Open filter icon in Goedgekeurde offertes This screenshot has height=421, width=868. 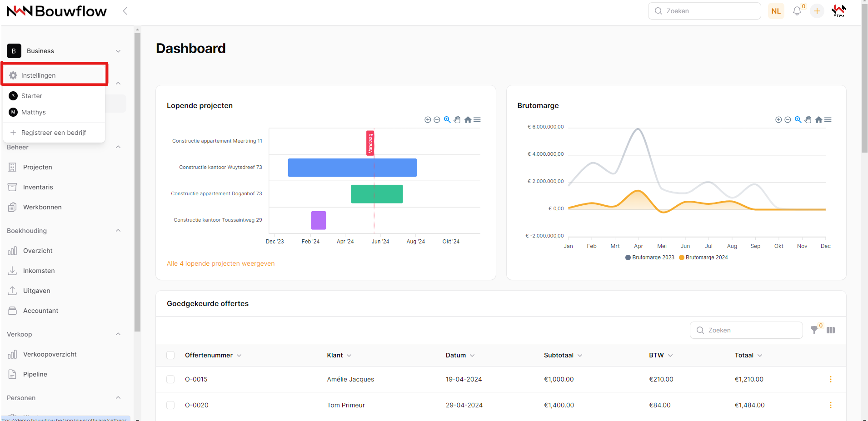click(x=814, y=330)
